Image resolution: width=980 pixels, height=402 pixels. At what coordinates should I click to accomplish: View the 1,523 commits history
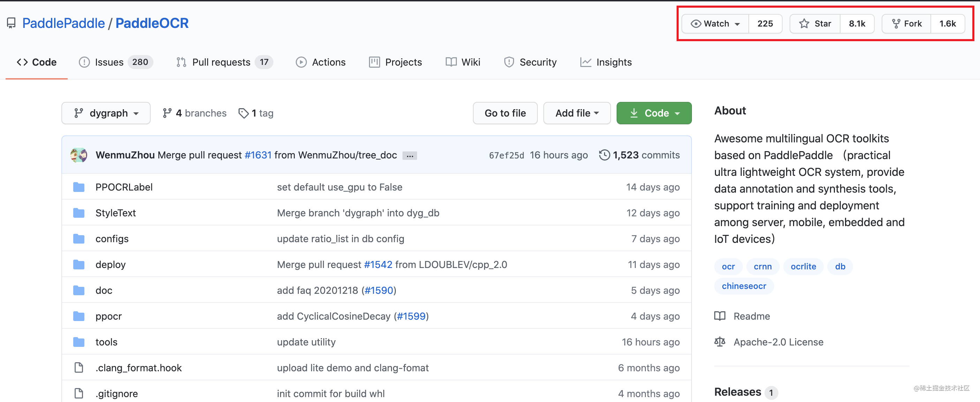639,155
